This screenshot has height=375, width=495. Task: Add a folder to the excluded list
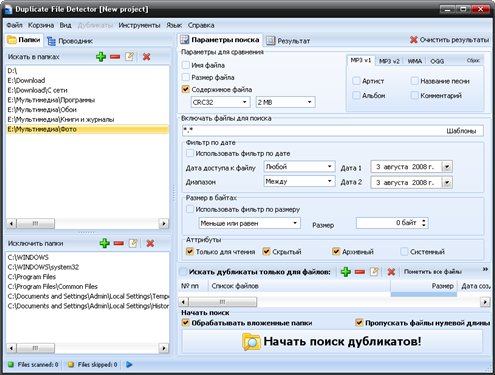pyautogui.click(x=104, y=243)
